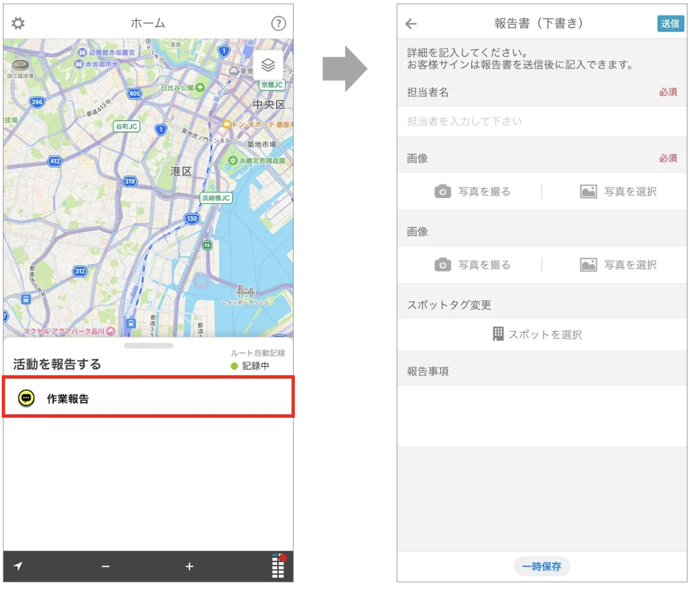
Task: Select the 作業報告 activity row
Action: [148, 397]
